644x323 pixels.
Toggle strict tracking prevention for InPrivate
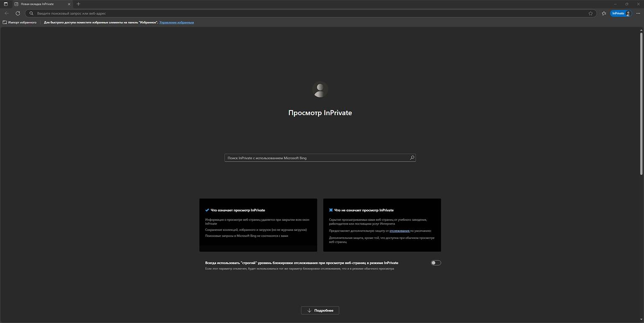coord(436,263)
